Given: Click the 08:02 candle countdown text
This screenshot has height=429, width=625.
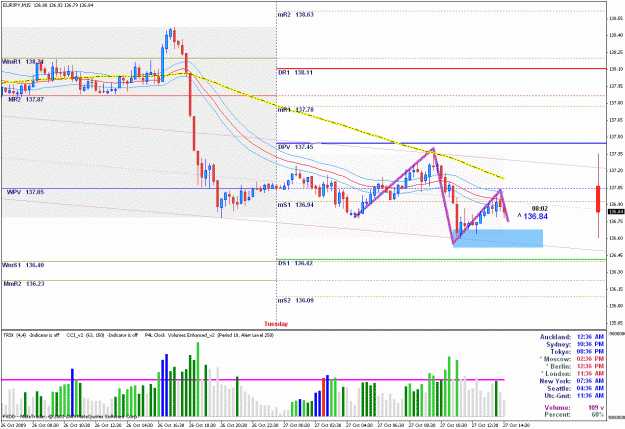Looking at the screenshot, I should tap(539, 209).
